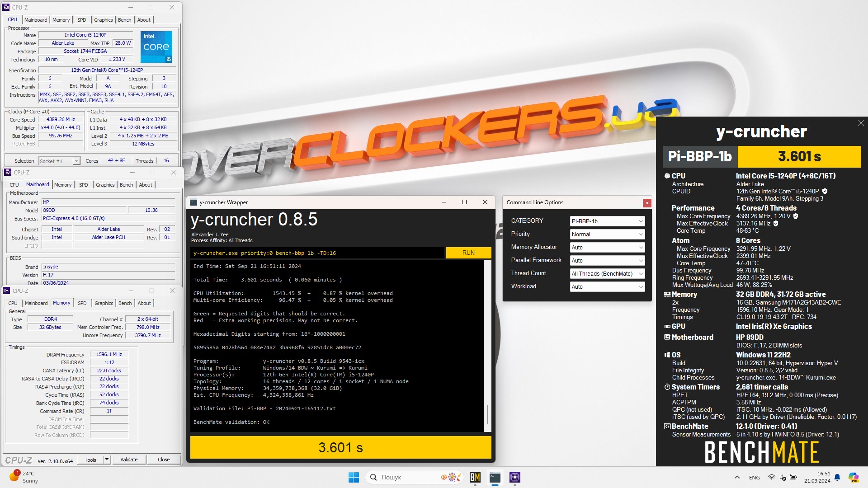Show hidden system tray icons
Viewport: 868px width, 488px height.
pos(737,477)
